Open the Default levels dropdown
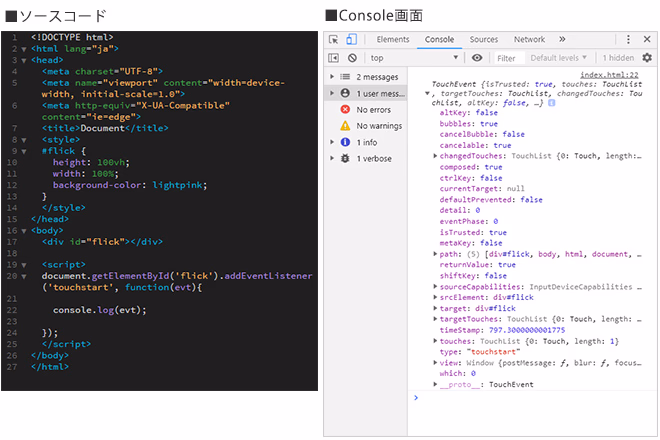The height and width of the screenshot is (440, 660). 558,58
